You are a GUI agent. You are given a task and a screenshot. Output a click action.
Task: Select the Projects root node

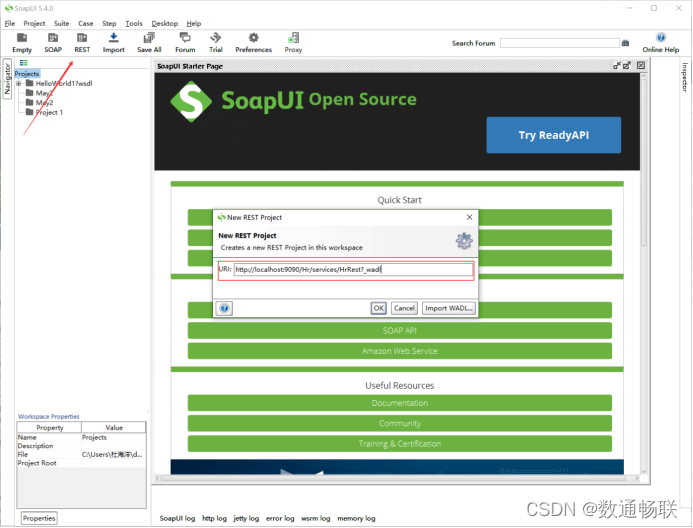click(x=27, y=74)
